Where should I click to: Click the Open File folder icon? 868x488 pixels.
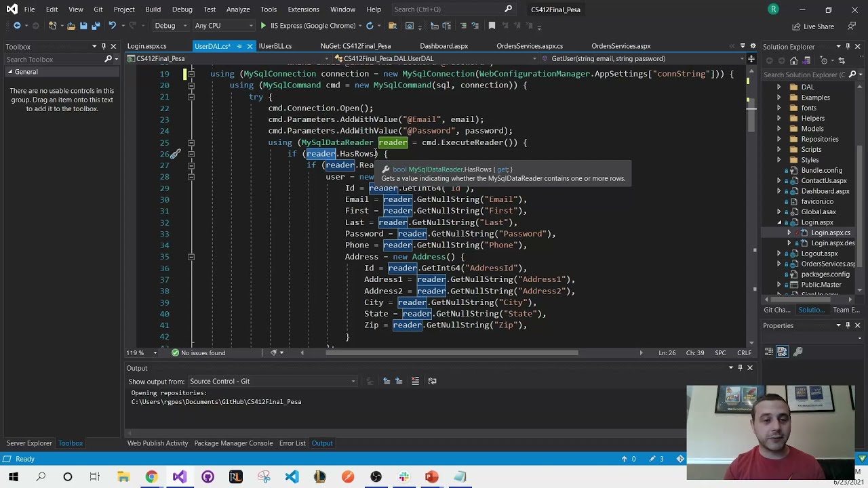(71, 26)
